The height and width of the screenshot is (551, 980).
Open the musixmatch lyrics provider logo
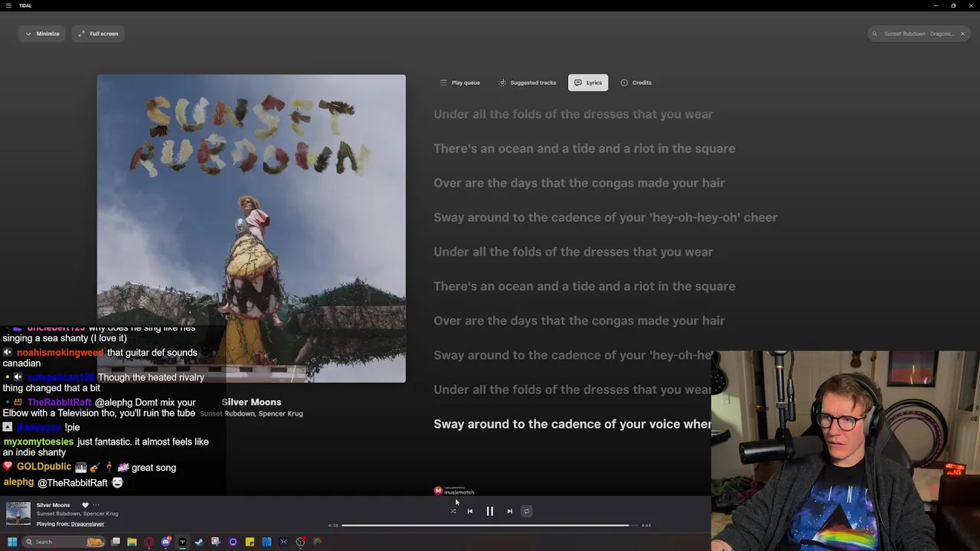pos(454,491)
